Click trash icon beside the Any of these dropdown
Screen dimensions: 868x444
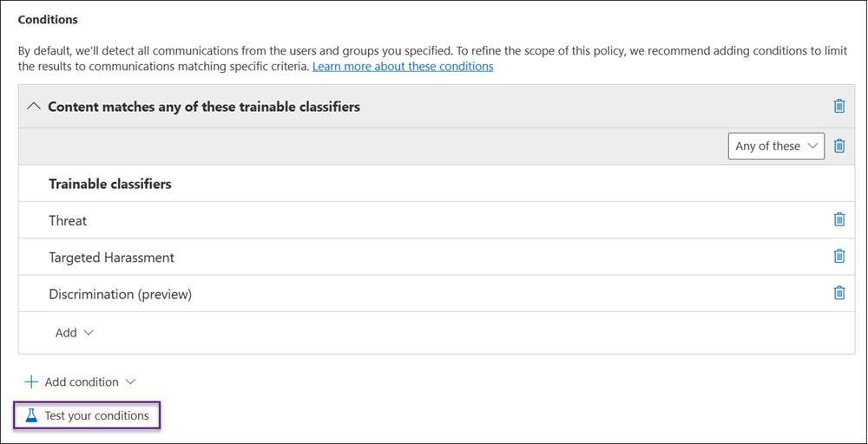[x=838, y=146]
